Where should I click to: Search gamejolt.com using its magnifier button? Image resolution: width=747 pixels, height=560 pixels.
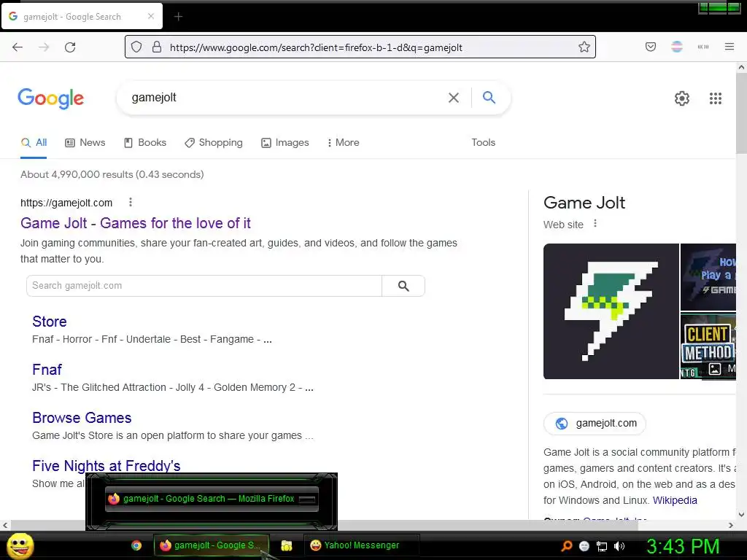click(x=403, y=286)
